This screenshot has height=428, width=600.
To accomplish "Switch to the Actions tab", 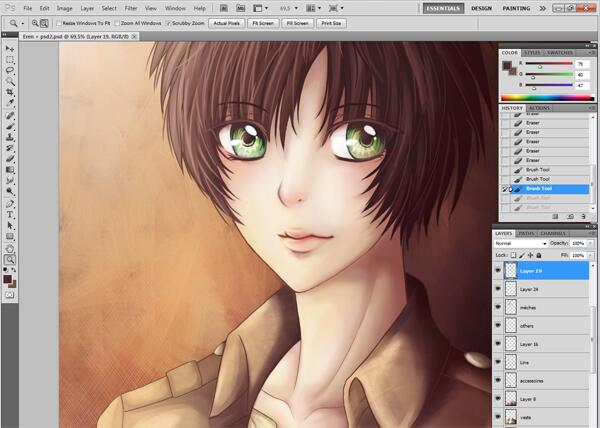I will (539, 108).
